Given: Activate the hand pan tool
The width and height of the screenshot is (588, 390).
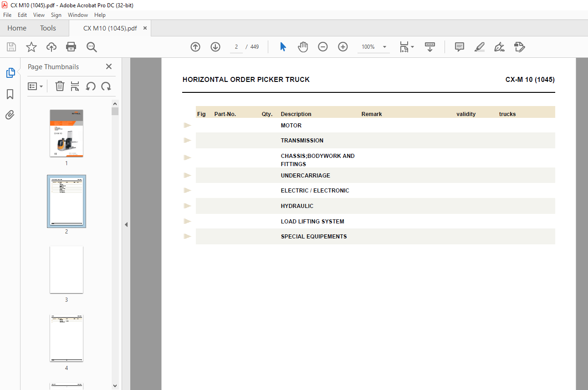Looking at the screenshot, I should click(303, 47).
